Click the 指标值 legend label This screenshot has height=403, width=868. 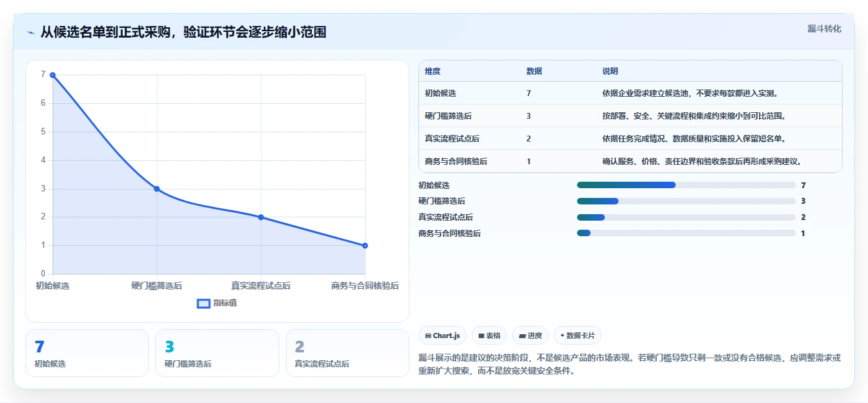225,303
